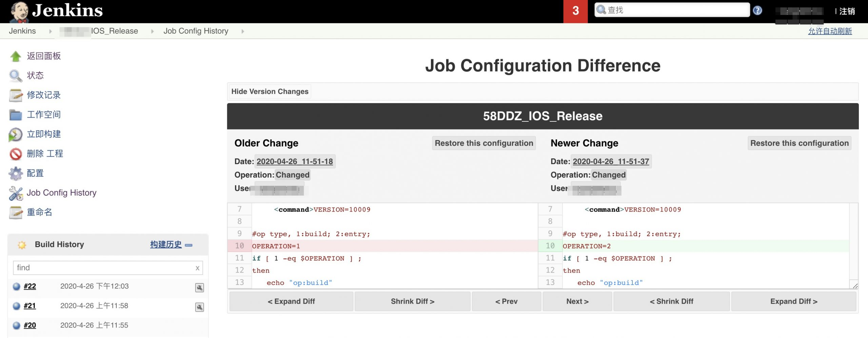Open the red notification badge showing 3
The width and height of the screenshot is (868, 338).
[575, 11]
